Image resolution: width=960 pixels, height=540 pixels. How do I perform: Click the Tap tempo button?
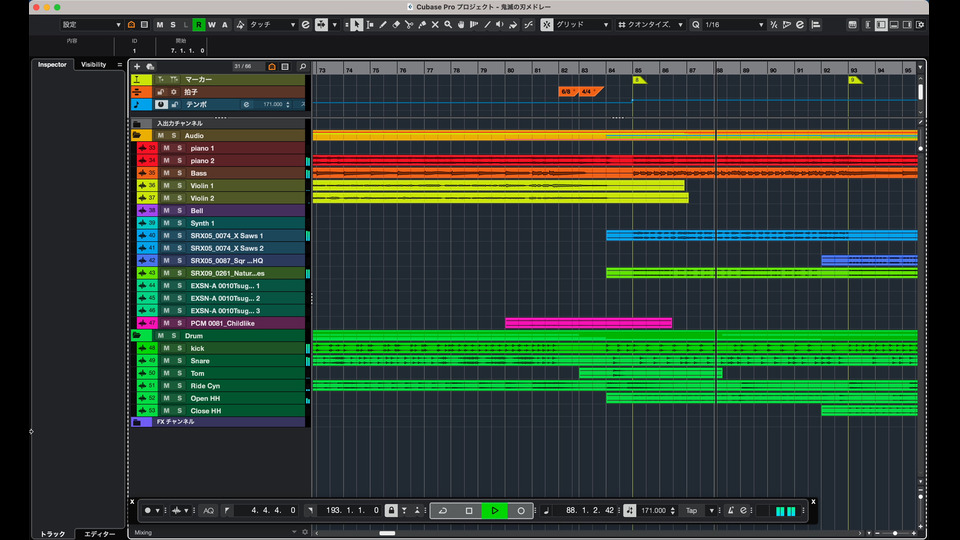pyautogui.click(x=691, y=510)
